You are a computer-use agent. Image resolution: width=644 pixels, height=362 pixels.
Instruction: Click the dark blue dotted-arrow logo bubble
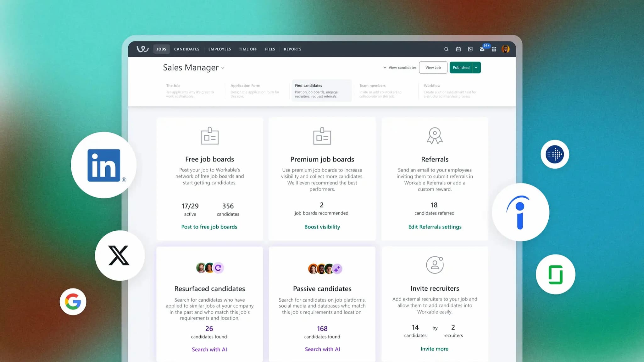(x=555, y=154)
